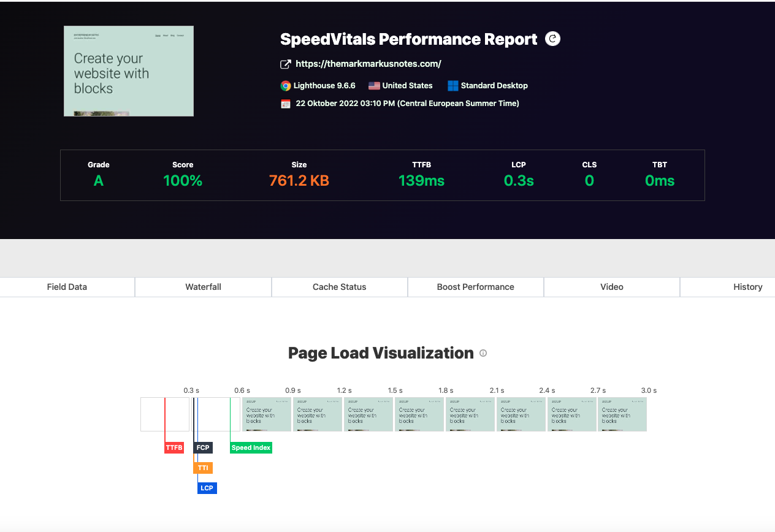Select the filmstrip frame at 0.6 s

click(x=267, y=414)
